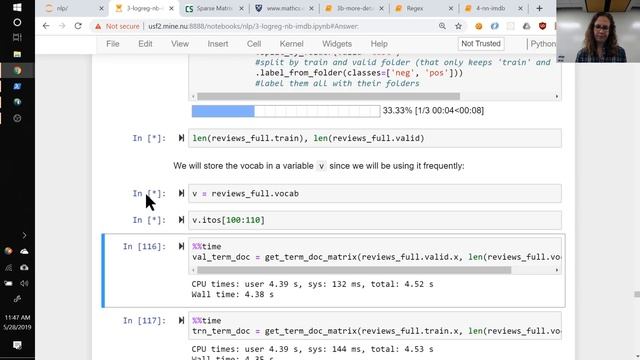Open the Kernel menu

[x=291, y=44]
